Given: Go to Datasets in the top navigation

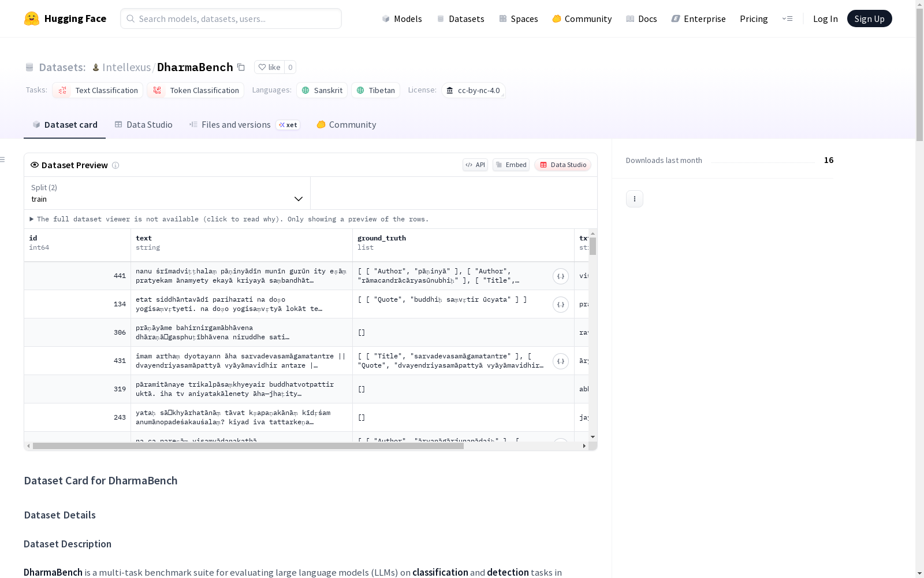Looking at the screenshot, I should (460, 18).
